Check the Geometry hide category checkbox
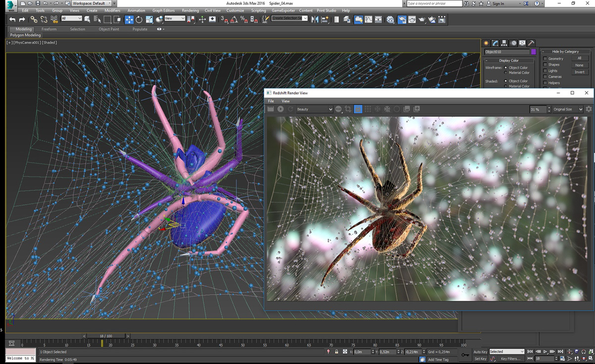The width and height of the screenshot is (595, 364). tap(545, 59)
